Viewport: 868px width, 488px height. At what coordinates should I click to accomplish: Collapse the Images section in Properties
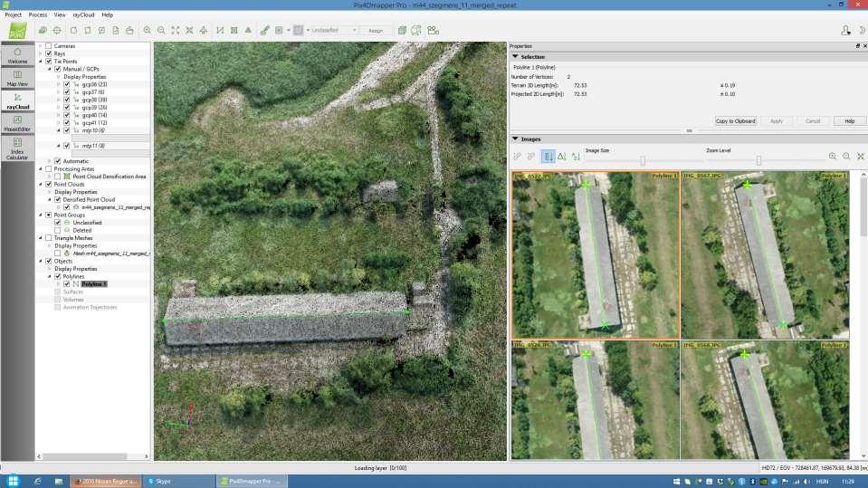[x=515, y=139]
